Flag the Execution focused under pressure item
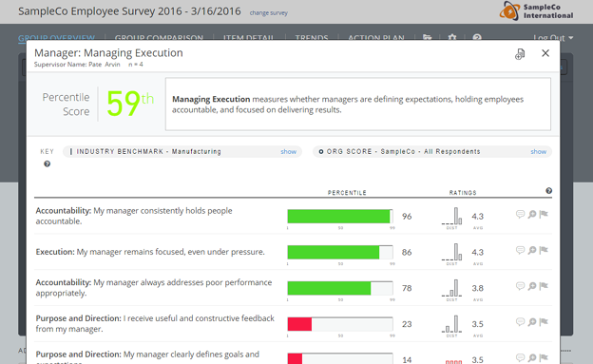This screenshot has height=364, width=593. (544, 250)
